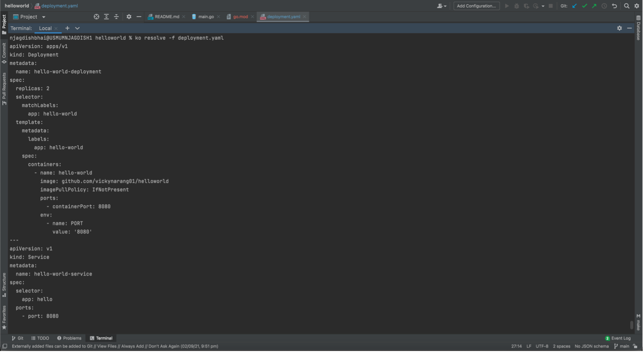Click the Debug bug icon
The image size is (644, 352).
[x=517, y=6]
